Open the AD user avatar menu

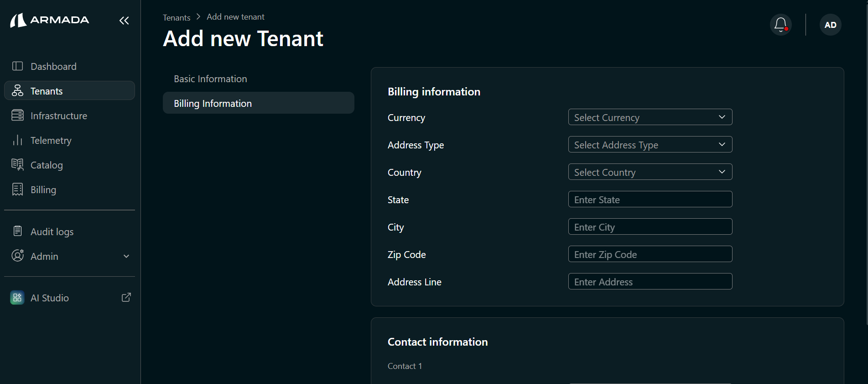[x=831, y=25]
